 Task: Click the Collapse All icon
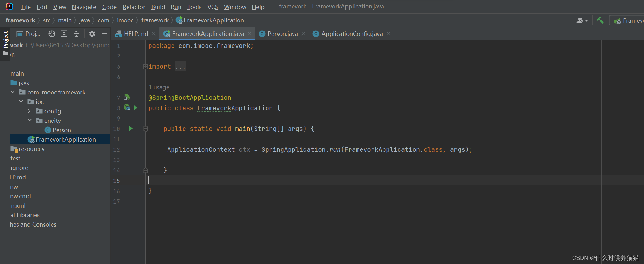pyautogui.click(x=76, y=34)
